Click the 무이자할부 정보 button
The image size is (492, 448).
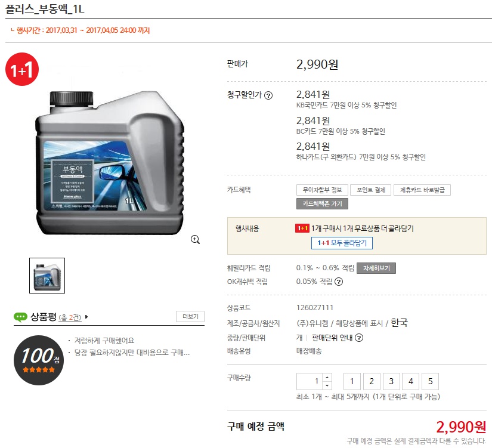[322, 190]
